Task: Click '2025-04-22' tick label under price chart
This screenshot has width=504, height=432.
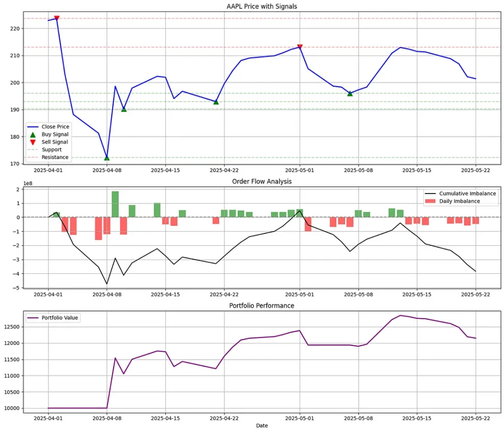Action: 224,170
